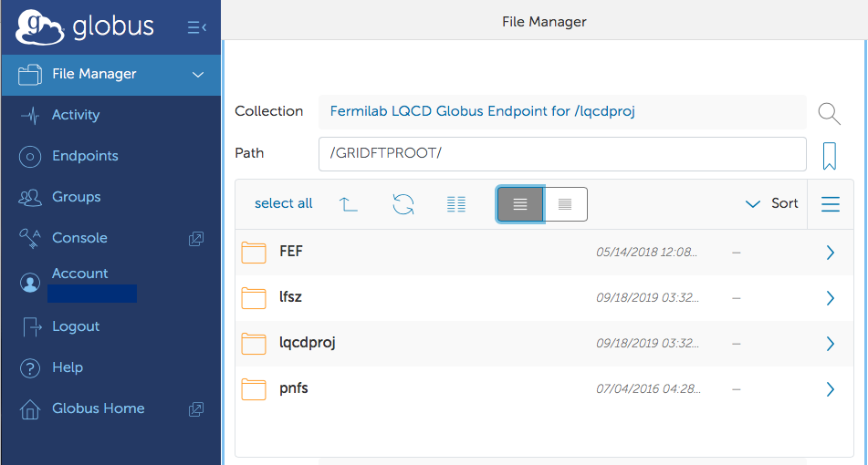
Task: Expand the File Manager chevron
Action: pos(198,75)
